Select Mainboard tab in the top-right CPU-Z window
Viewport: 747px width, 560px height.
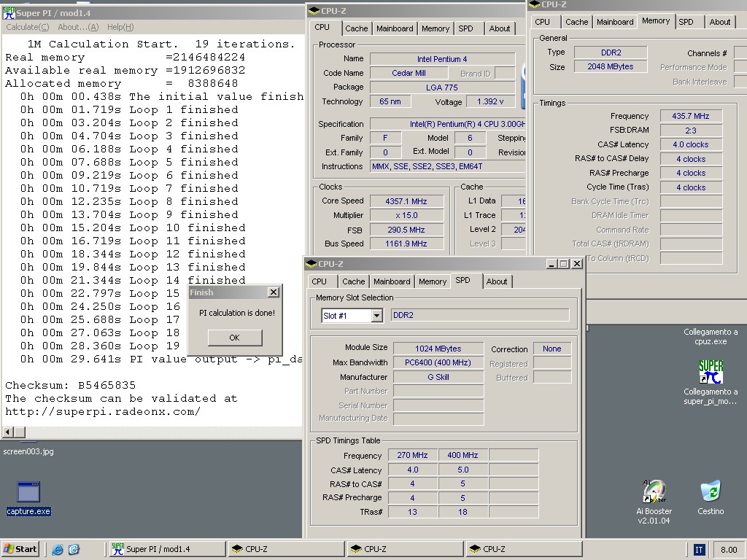[615, 22]
